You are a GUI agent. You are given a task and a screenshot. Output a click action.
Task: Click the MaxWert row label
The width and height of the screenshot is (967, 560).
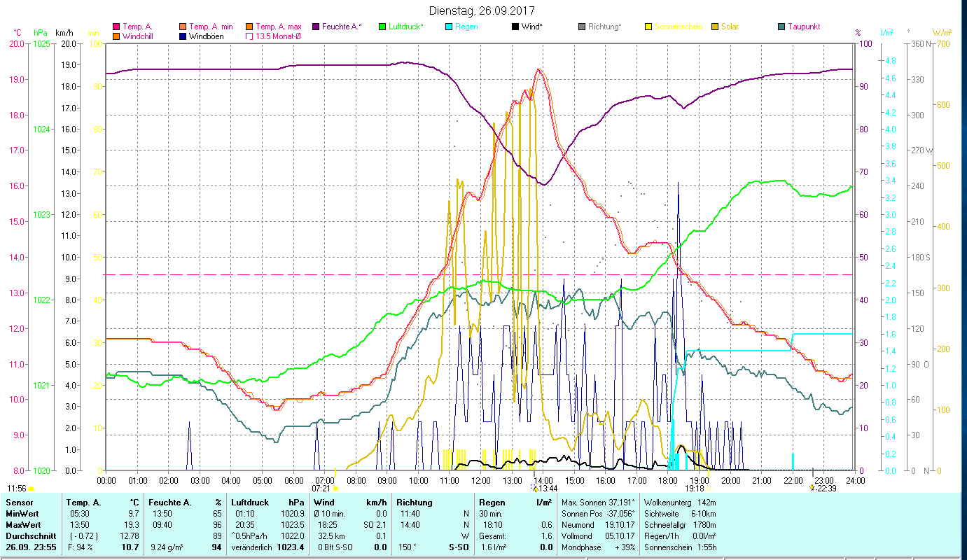coord(24,525)
